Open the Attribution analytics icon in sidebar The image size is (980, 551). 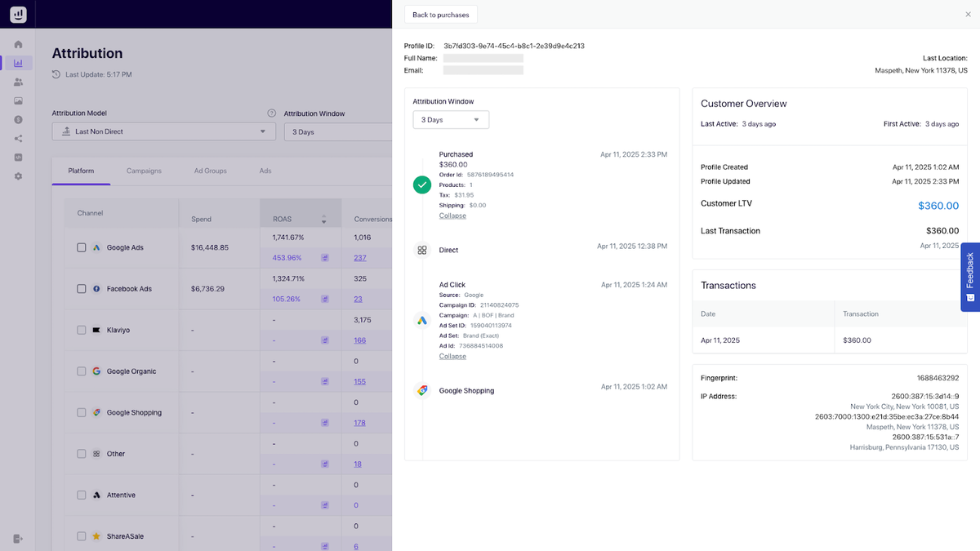[18, 63]
